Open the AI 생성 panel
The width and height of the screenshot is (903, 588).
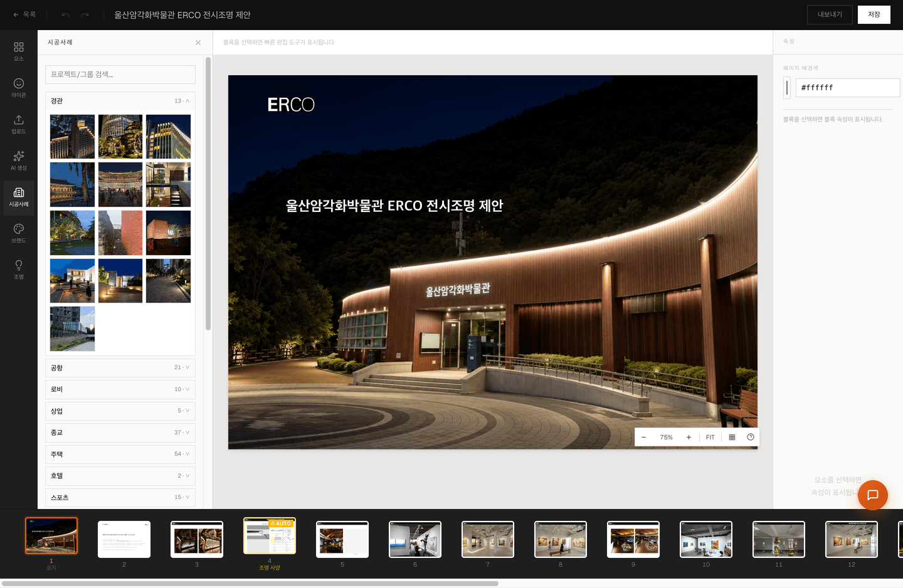coord(19,160)
